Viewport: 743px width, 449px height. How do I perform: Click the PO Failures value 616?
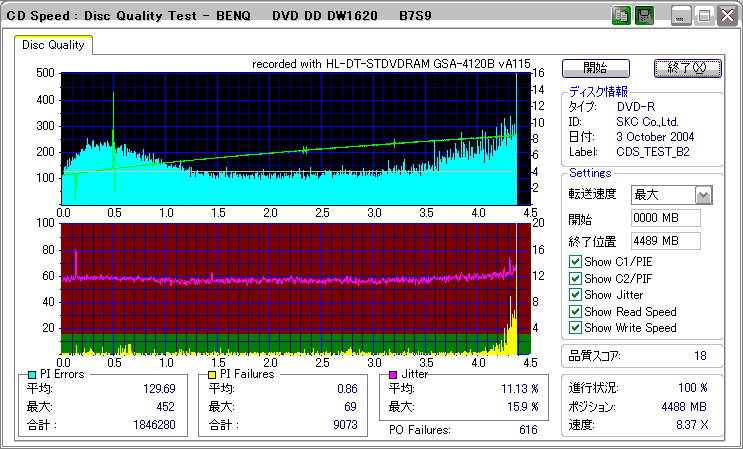(528, 430)
